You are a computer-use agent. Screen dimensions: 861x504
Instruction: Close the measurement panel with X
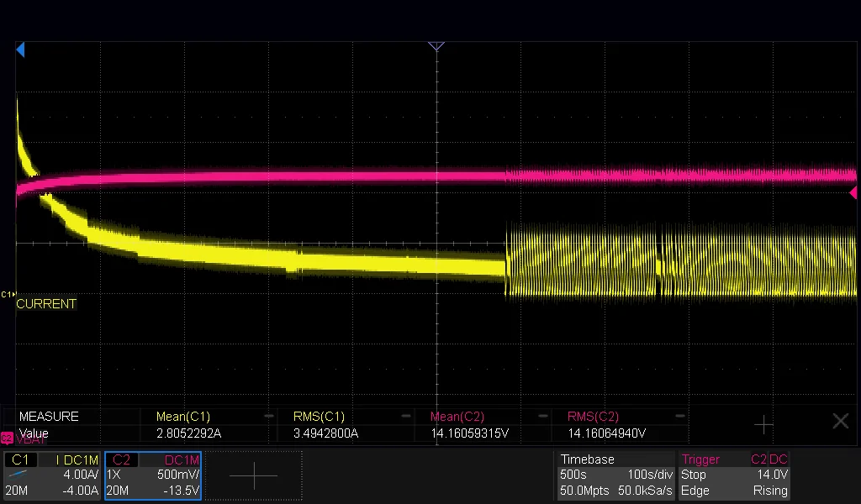pyautogui.click(x=841, y=421)
